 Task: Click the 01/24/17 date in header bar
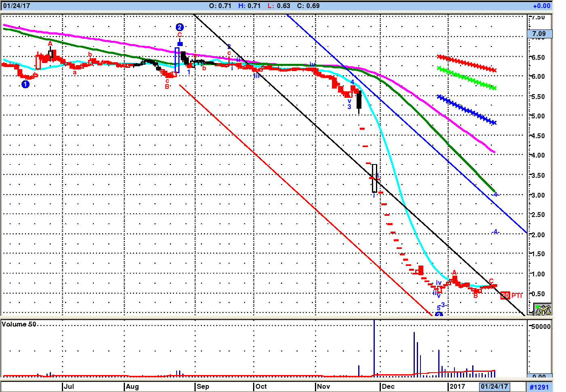click(x=17, y=6)
